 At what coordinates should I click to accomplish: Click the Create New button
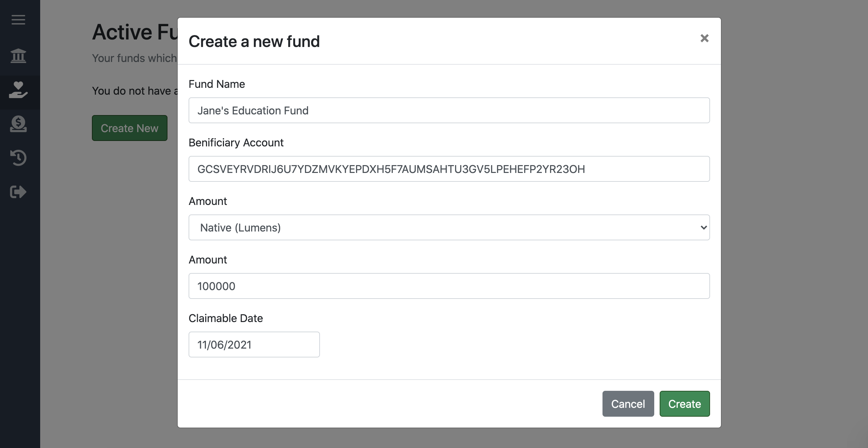click(129, 128)
